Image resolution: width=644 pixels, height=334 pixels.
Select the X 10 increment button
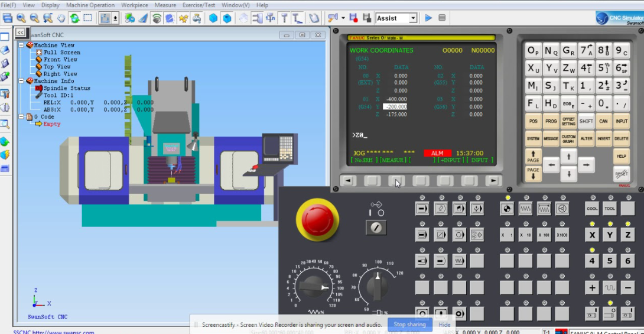pos(525,235)
